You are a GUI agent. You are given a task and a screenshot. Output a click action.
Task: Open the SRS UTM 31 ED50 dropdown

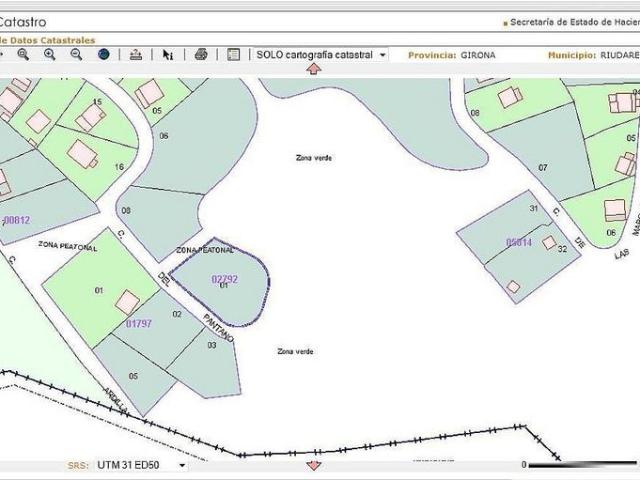141,465
